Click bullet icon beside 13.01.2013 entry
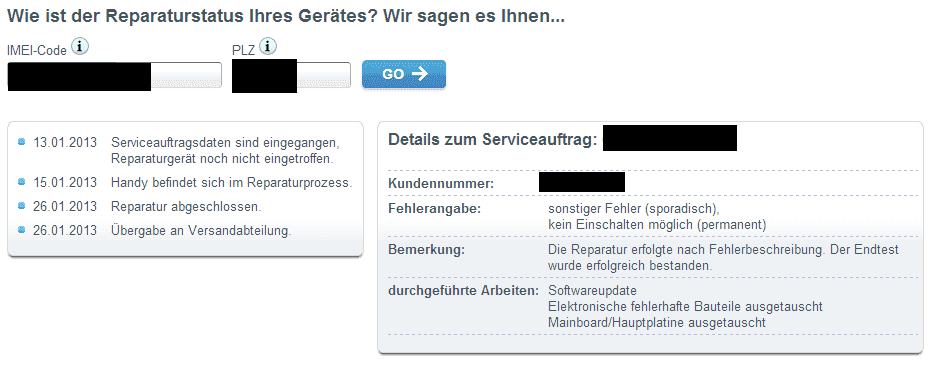Viewport: 935px width, 368px height. 22,142
